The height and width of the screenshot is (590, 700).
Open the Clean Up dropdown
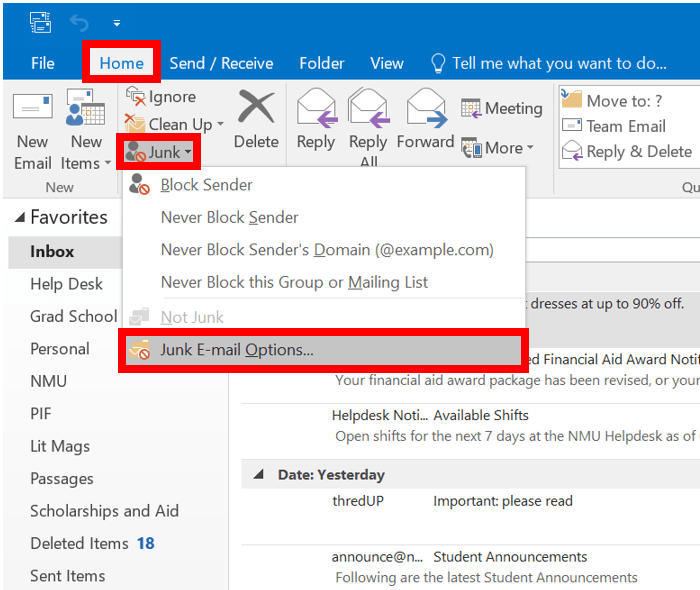(174, 124)
